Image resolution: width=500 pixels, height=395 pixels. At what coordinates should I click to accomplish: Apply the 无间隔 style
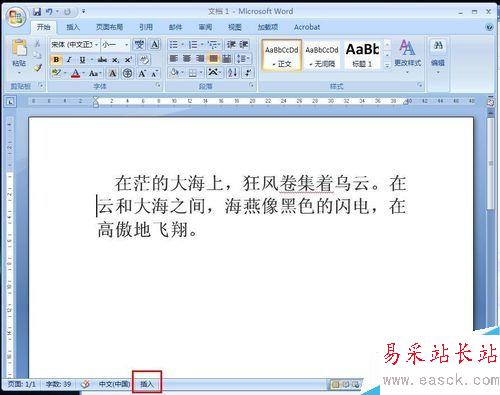point(321,55)
